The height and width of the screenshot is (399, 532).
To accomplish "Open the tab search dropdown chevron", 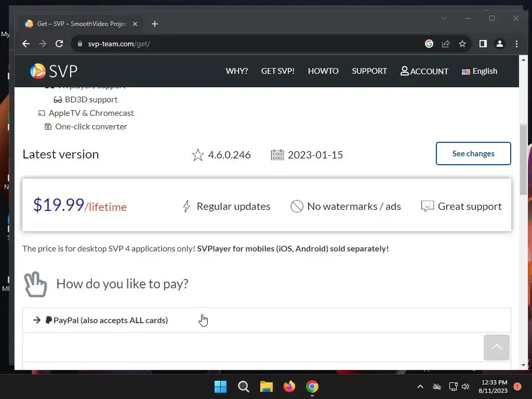I will coord(444,18).
